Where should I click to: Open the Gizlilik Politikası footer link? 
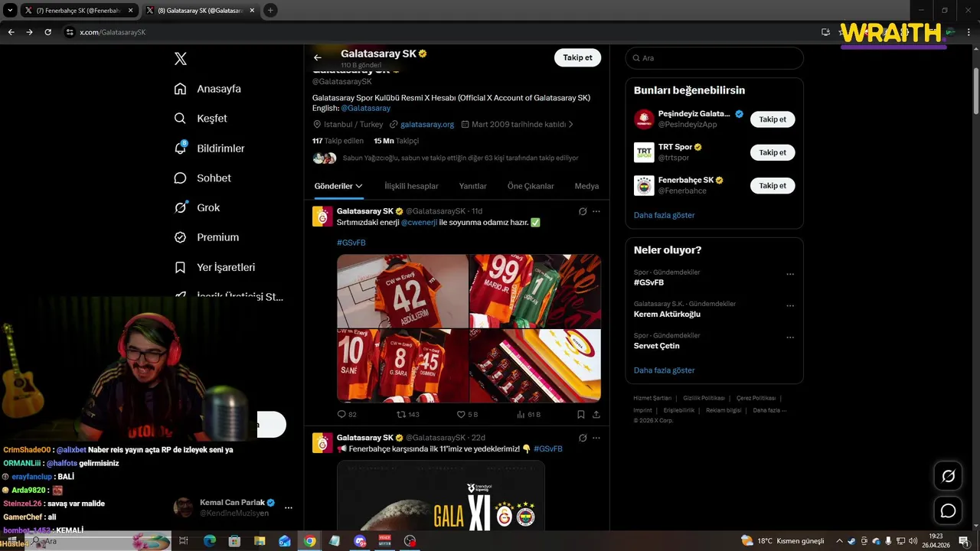704,398
